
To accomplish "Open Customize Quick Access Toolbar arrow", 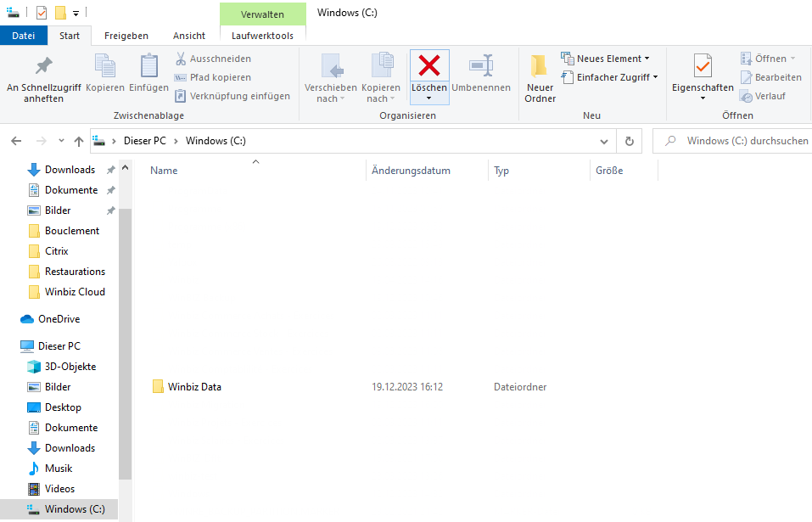I will (x=76, y=14).
